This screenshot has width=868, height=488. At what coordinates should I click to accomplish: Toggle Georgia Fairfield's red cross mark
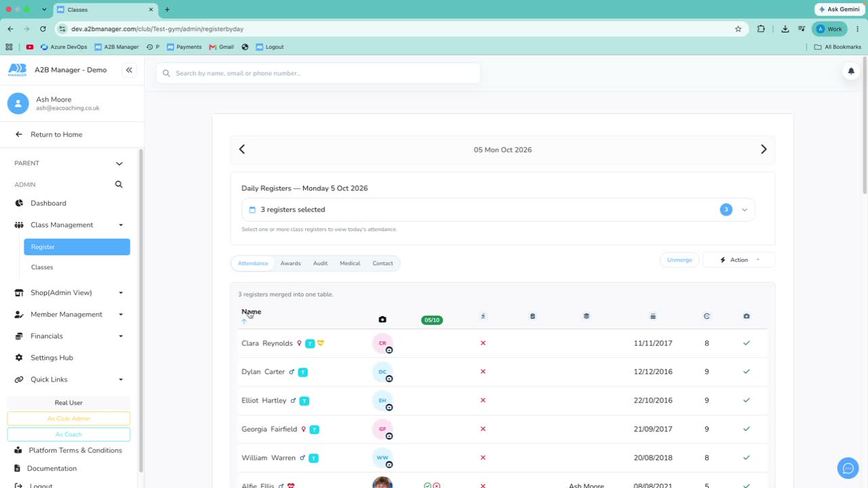click(x=483, y=429)
